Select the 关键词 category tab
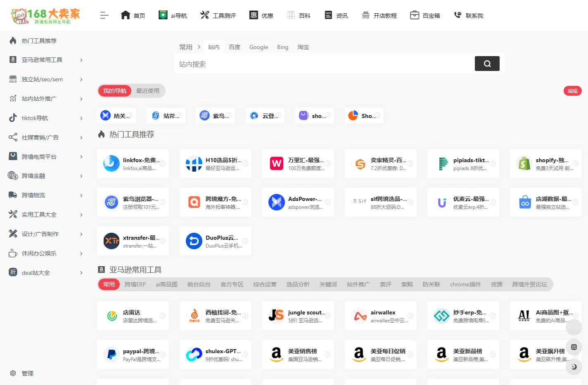The image size is (588, 385). pyautogui.click(x=328, y=284)
